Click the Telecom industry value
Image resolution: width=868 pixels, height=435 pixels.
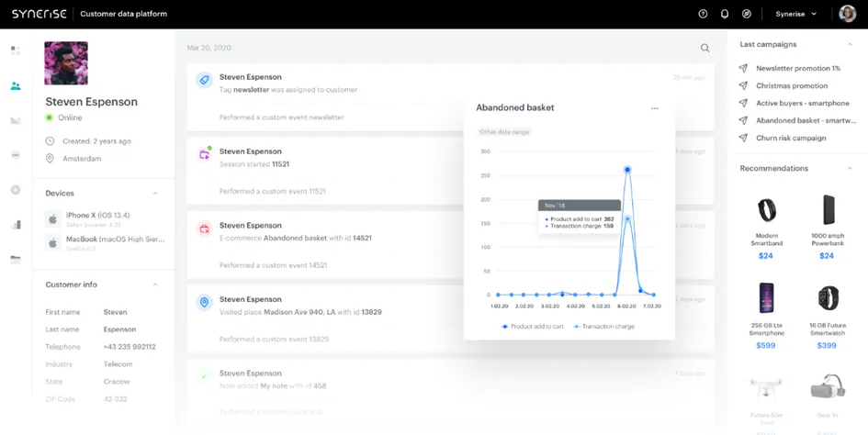[118, 364]
